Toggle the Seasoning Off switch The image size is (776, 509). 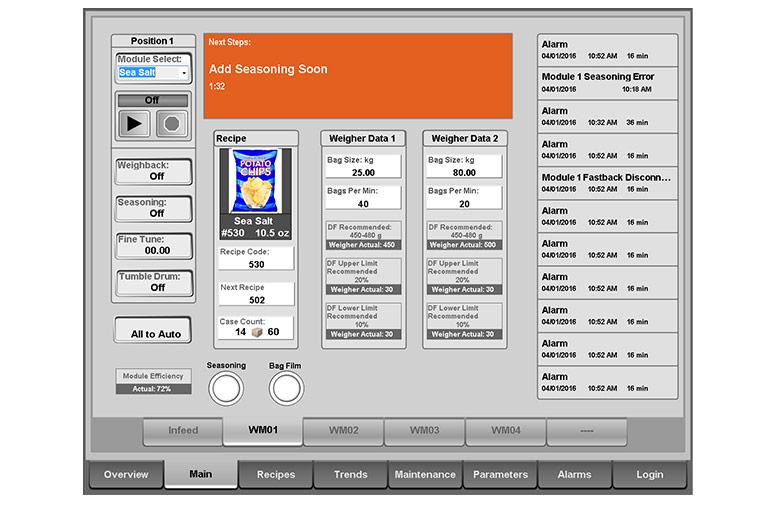point(155,208)
